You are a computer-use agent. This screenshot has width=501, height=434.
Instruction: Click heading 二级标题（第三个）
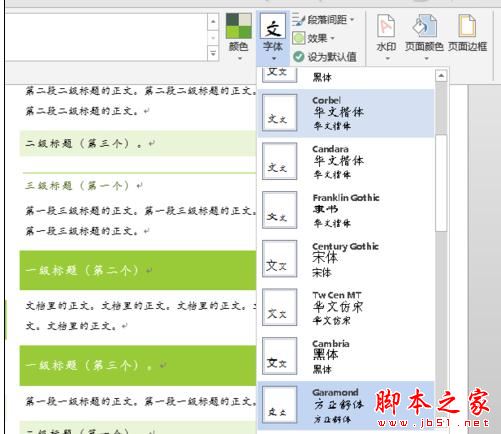84,144
